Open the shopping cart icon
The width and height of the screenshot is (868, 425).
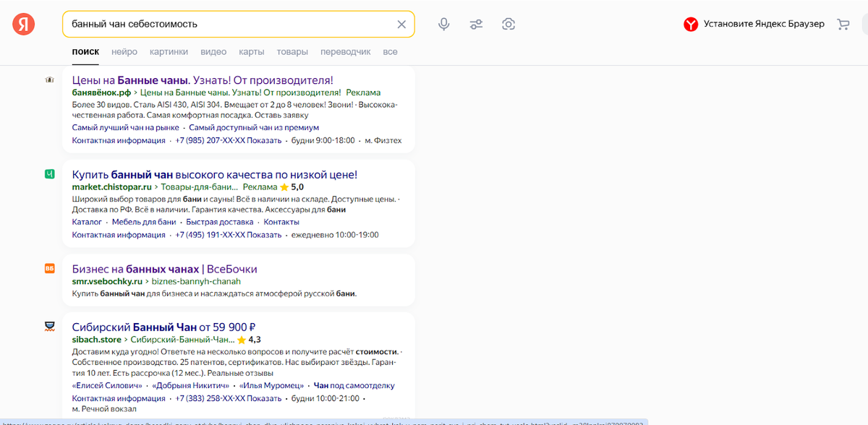point(843,24)
